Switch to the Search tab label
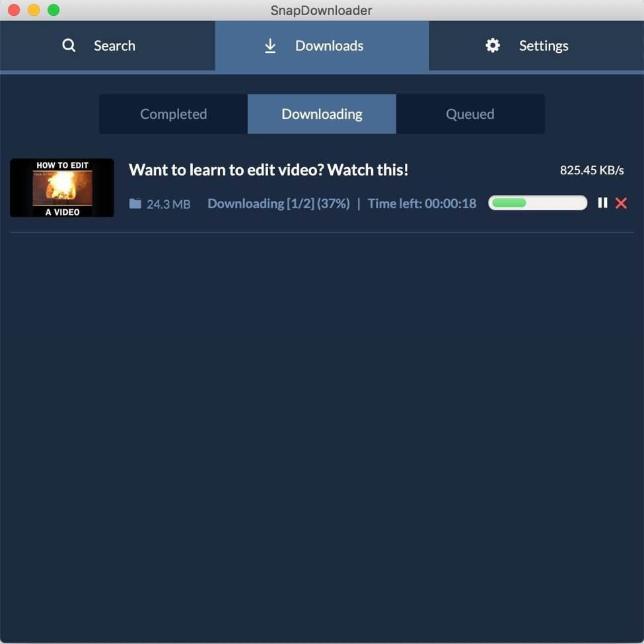Viewport: 644px width, 644px height. (x=114, y=46)
